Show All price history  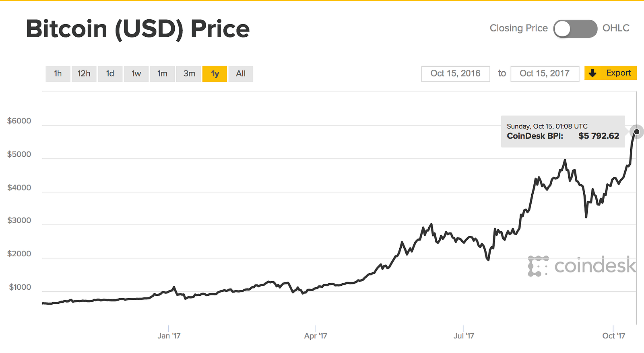click(241, 74)
